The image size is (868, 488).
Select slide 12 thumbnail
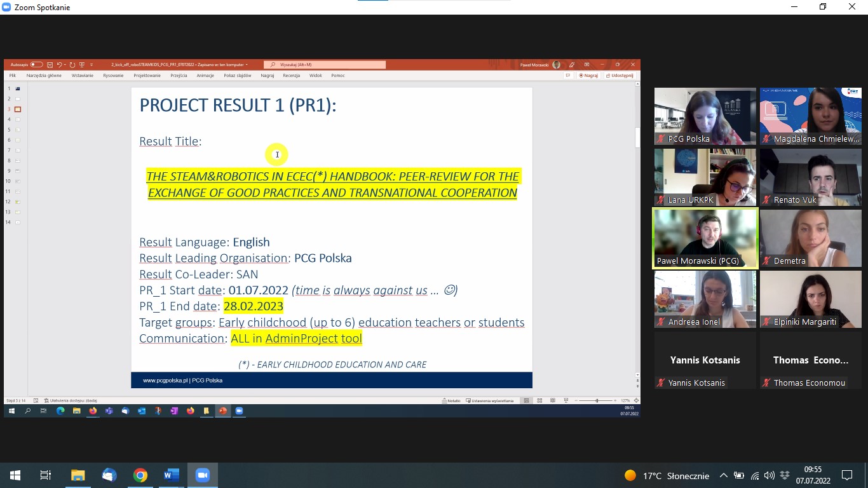coord(18,201)
